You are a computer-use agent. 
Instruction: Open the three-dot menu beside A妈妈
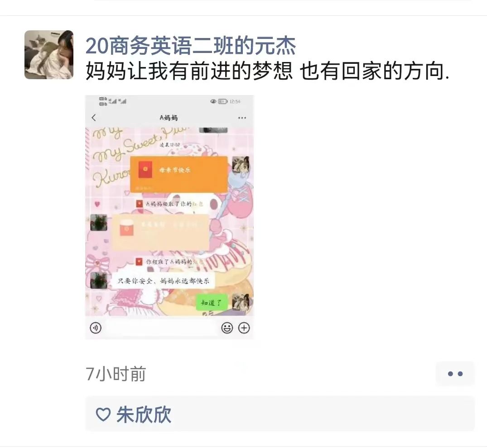pyautogui.click(x=242, y=118)
